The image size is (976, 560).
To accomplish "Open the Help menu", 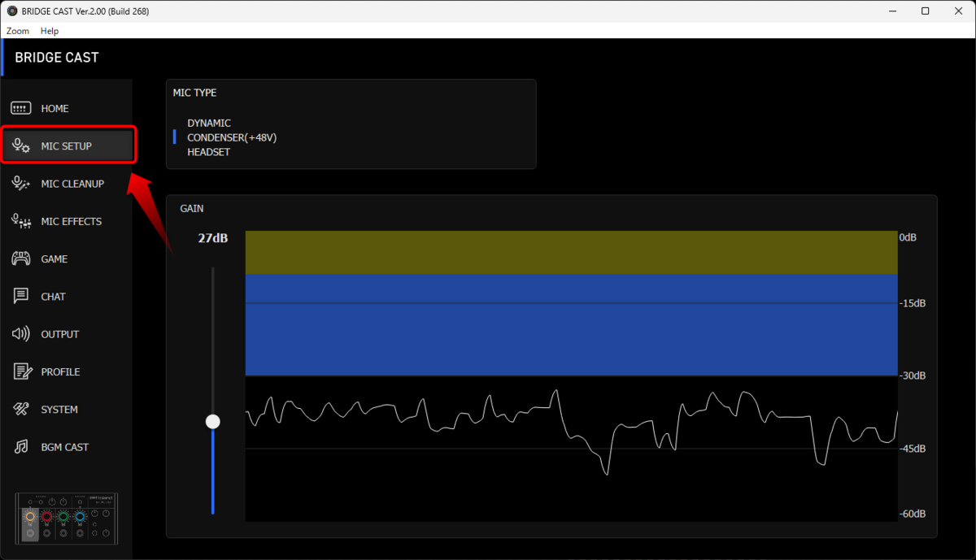I will 50,31.
